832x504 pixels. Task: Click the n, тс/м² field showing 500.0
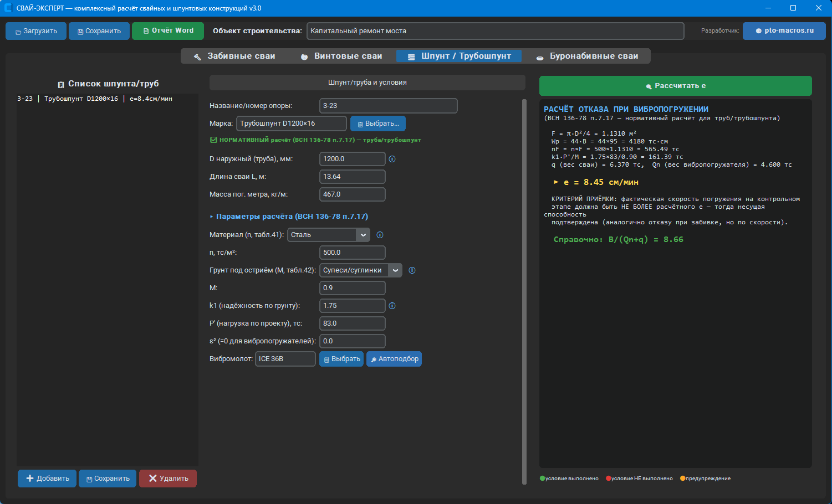[x=353, y=253]
